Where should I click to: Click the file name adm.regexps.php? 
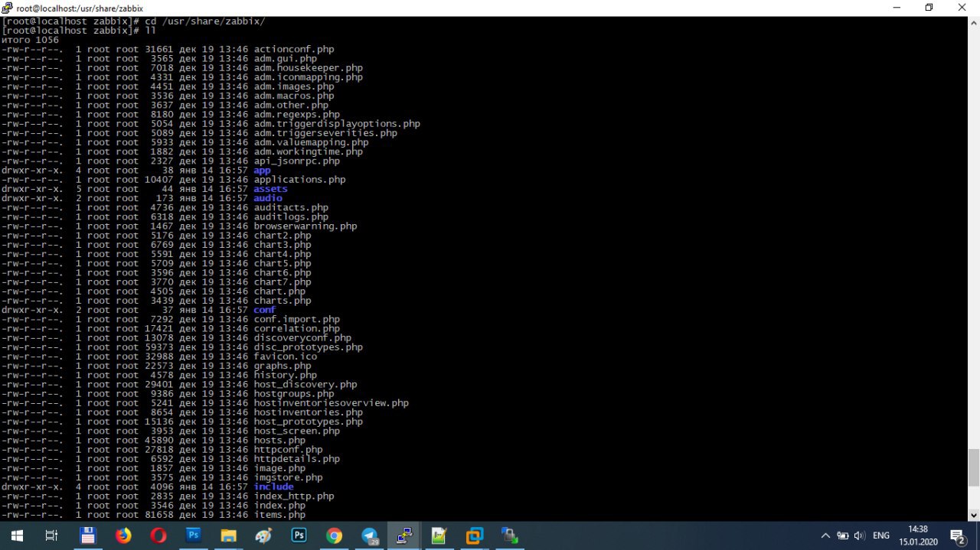(x=297, y=114)
